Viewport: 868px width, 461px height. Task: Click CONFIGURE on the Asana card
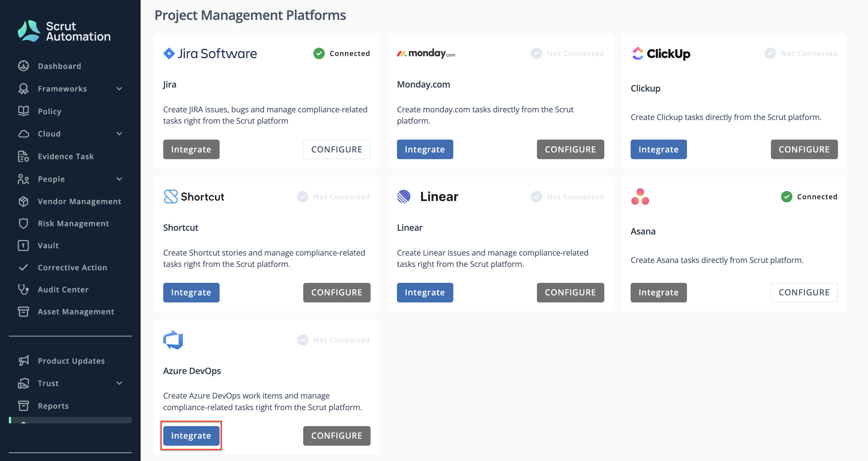pyautogui.click(x=804, y=292)
